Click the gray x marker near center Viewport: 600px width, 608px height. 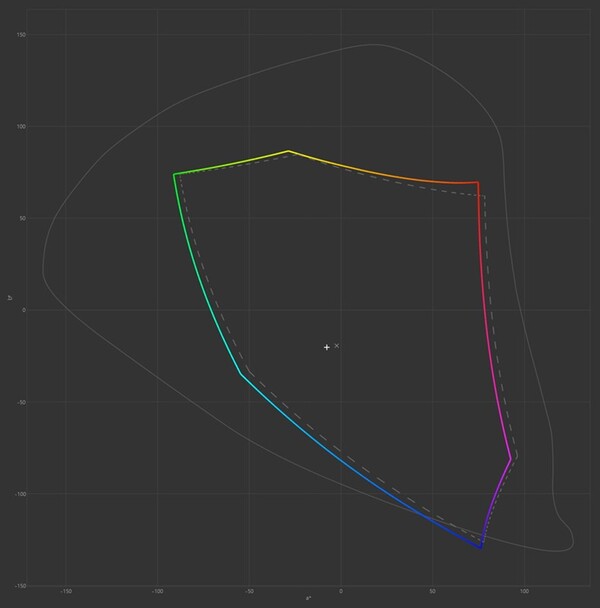(x=337, y=345)
